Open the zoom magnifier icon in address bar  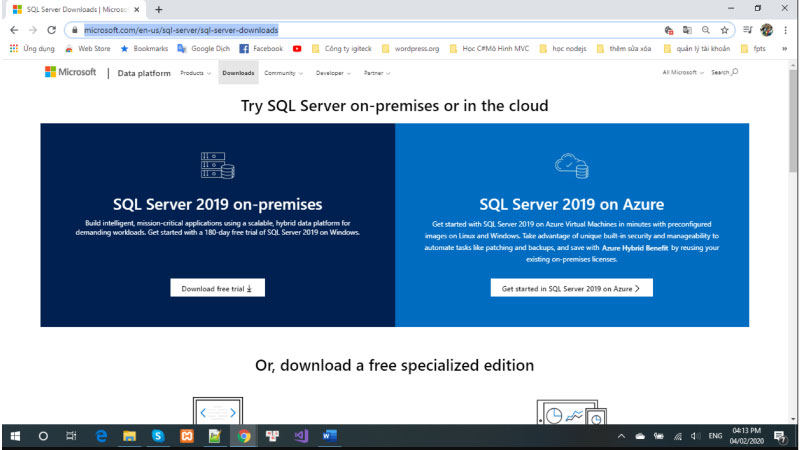tap(706, 30)
